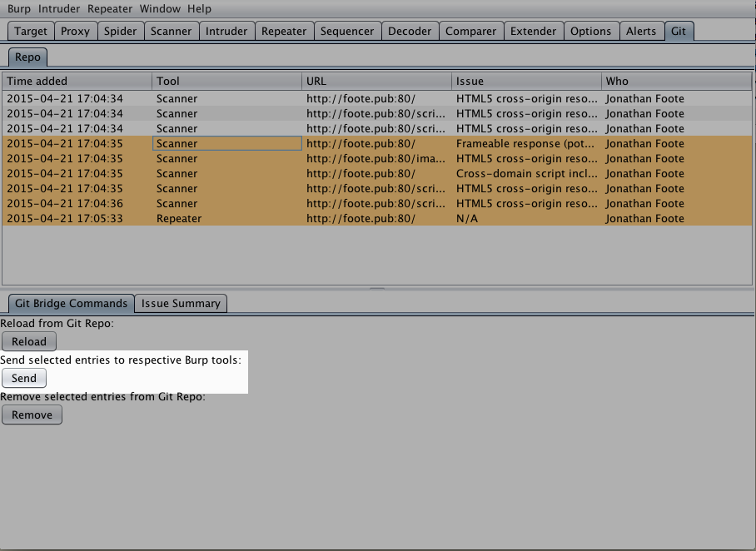Open the Burp menu
This screenshot has height=551, width=756.
(x=19, y=8)
